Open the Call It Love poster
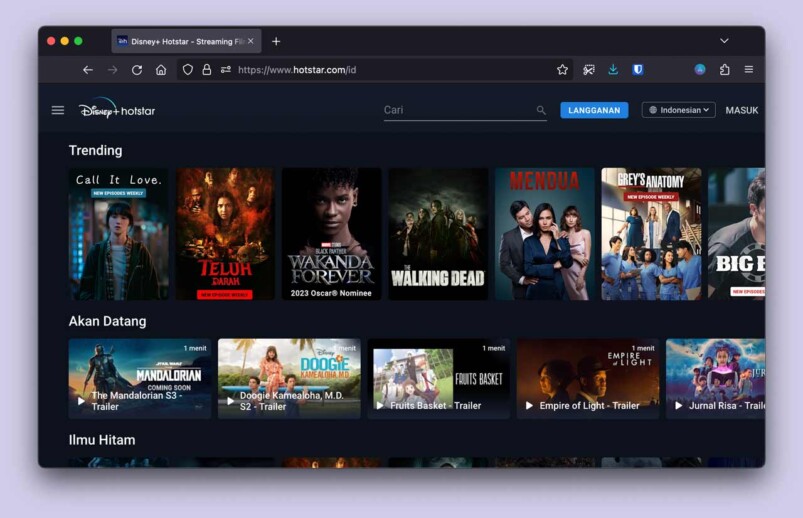 (118, 234)
